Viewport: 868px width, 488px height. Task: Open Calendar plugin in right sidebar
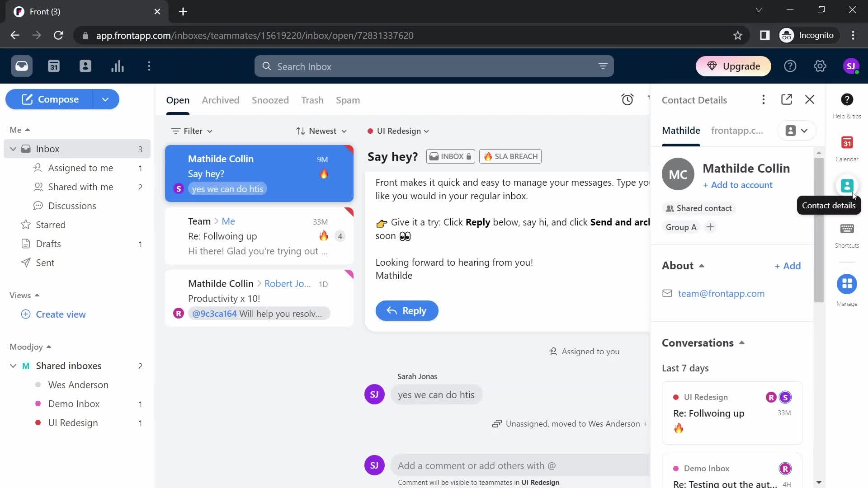pyautogui.click(x=847, y=149)
